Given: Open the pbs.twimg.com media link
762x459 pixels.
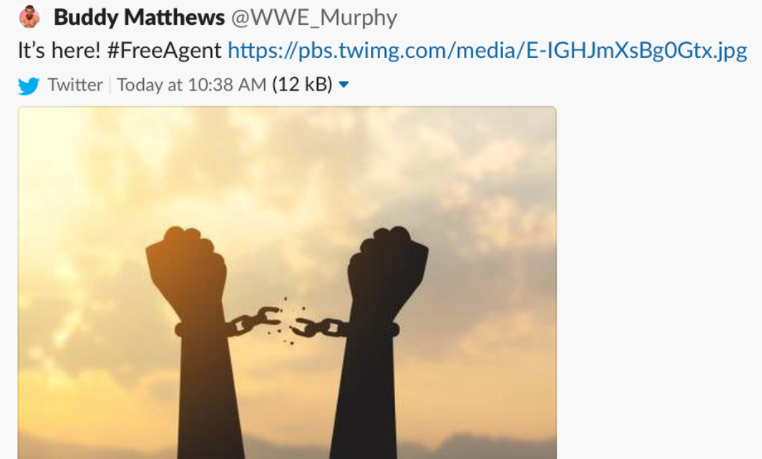Looking at the screenshot, I should tap(487, 50).
